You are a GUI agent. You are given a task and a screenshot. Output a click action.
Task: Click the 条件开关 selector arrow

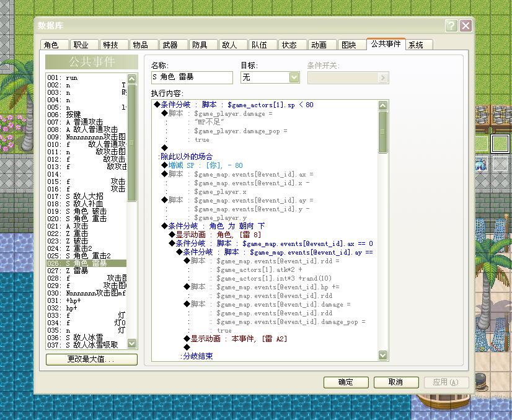(382, 77)
